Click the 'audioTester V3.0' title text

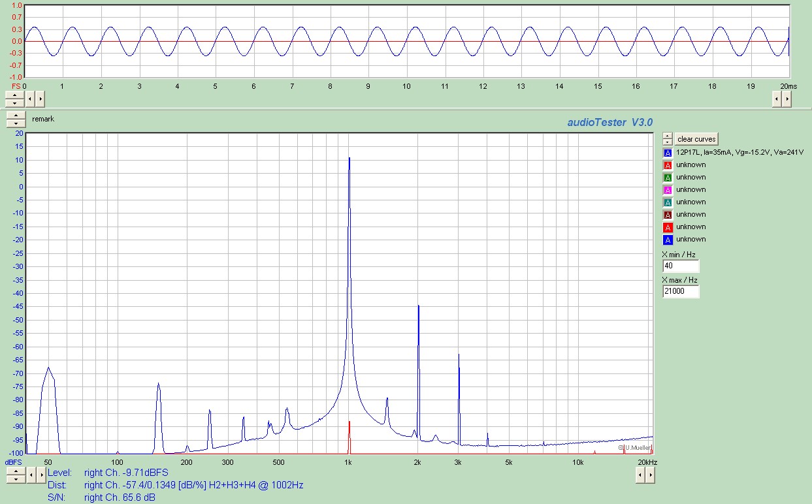(x=609, y=122)
